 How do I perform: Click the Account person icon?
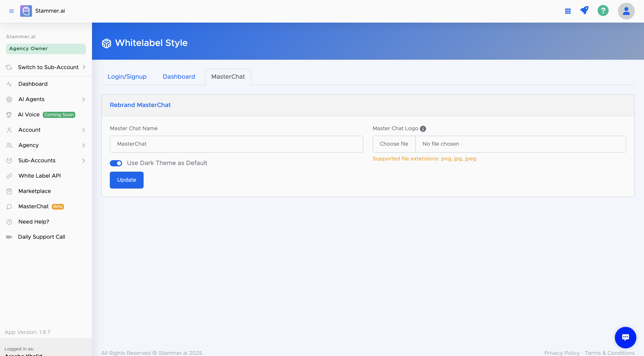[9, 130]
